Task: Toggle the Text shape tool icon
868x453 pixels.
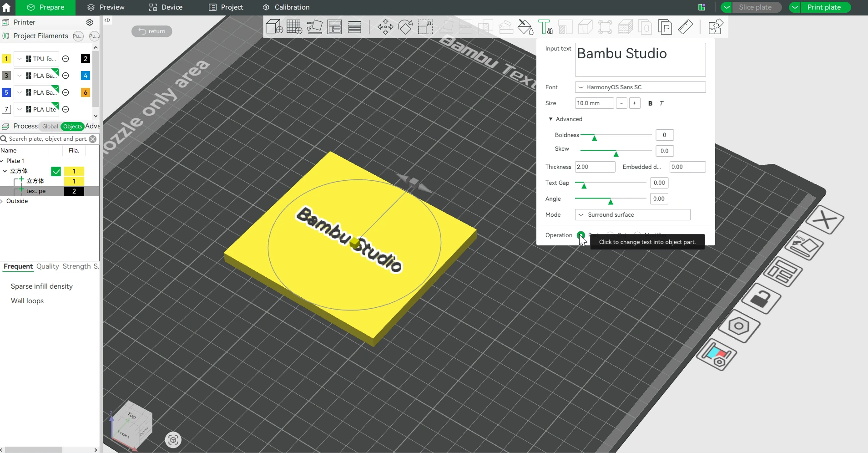Action: (x=545, y=27)
